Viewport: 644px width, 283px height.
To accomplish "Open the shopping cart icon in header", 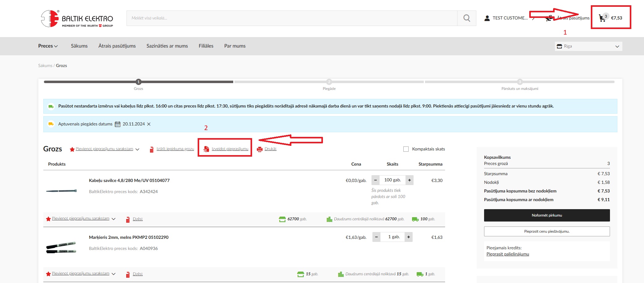I will point(602,18).
